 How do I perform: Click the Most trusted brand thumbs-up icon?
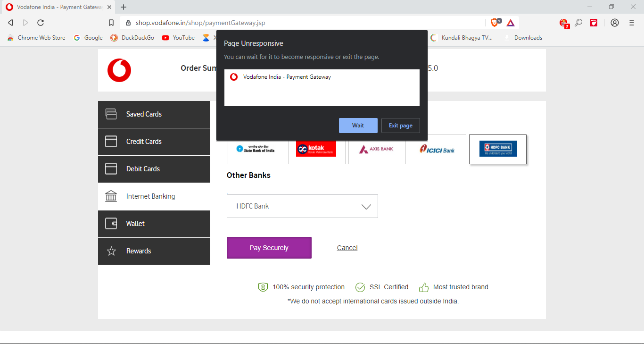click(x=424, y=287)
